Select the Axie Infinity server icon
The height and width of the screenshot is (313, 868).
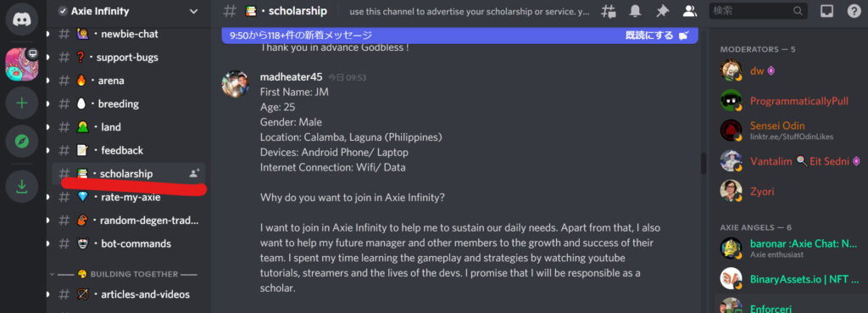[21, 64]
